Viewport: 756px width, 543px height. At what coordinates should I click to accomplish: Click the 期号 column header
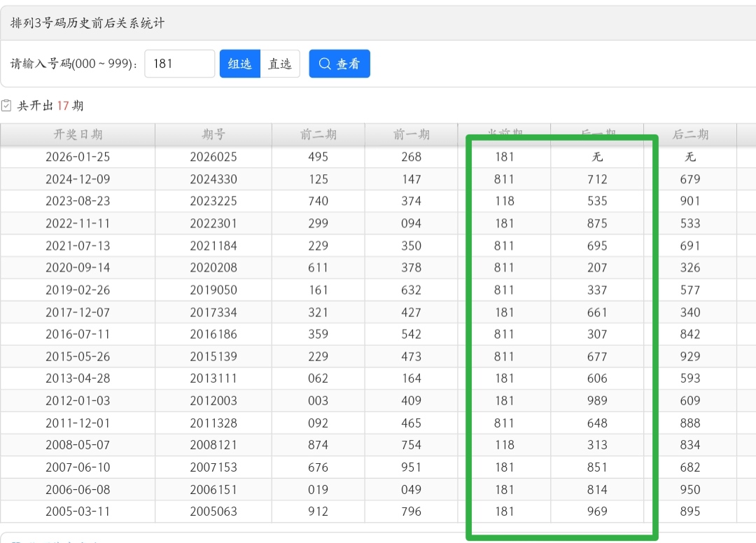(213, 134)
